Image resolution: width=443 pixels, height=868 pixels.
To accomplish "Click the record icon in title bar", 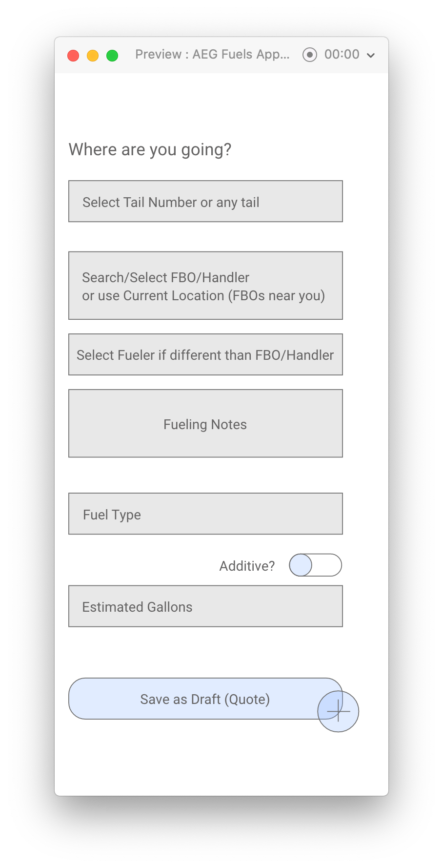I will coord(310,55).
